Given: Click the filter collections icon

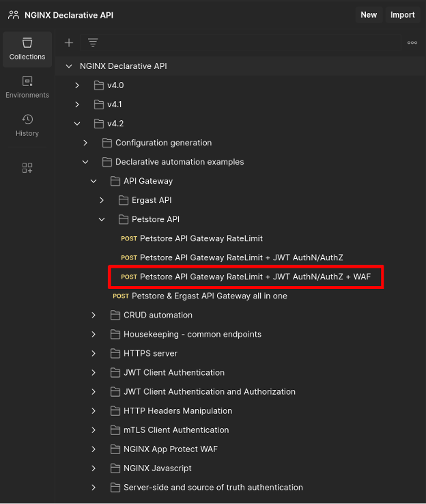Looking at the screenshot, I should [x=93, y=42].
